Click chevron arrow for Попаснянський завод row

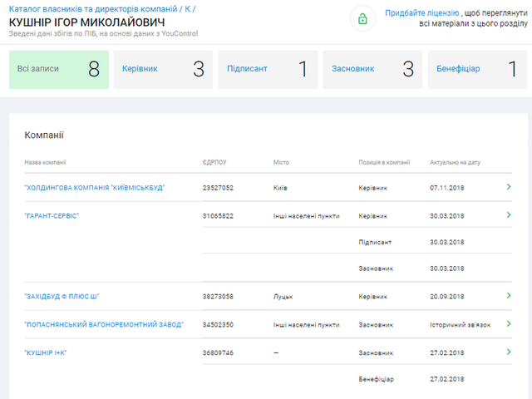(509, 323)
